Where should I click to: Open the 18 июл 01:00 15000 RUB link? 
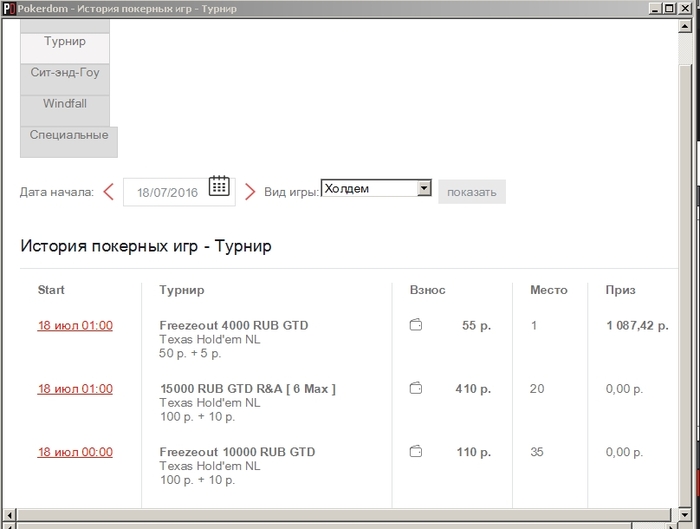[75, 389]
